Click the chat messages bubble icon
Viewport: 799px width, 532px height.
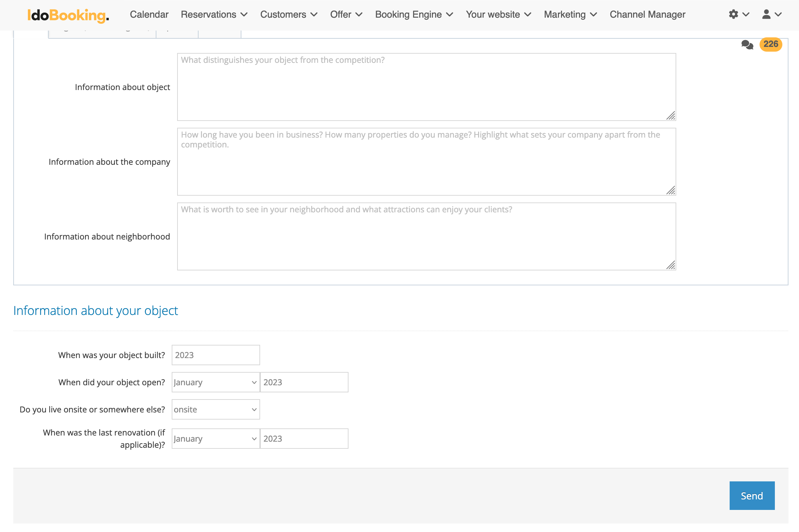[x=747, y=45]
